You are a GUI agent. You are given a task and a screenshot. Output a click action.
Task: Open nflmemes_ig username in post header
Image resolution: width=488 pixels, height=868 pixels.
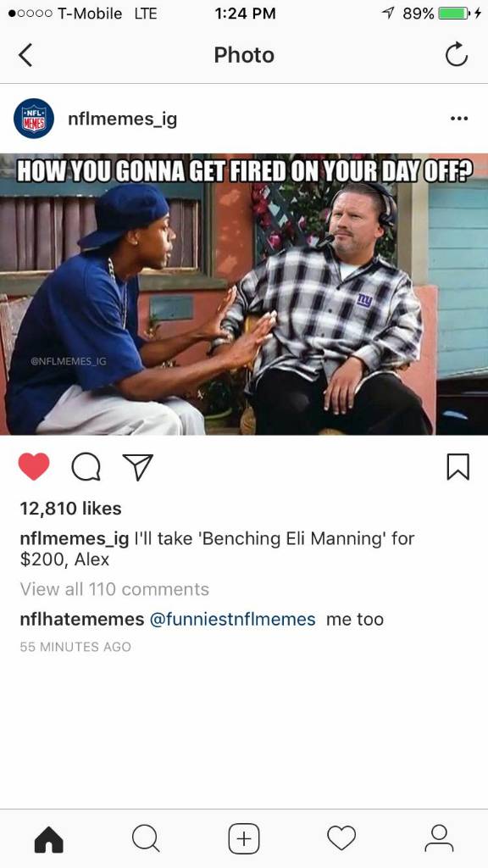click(122, 119)
